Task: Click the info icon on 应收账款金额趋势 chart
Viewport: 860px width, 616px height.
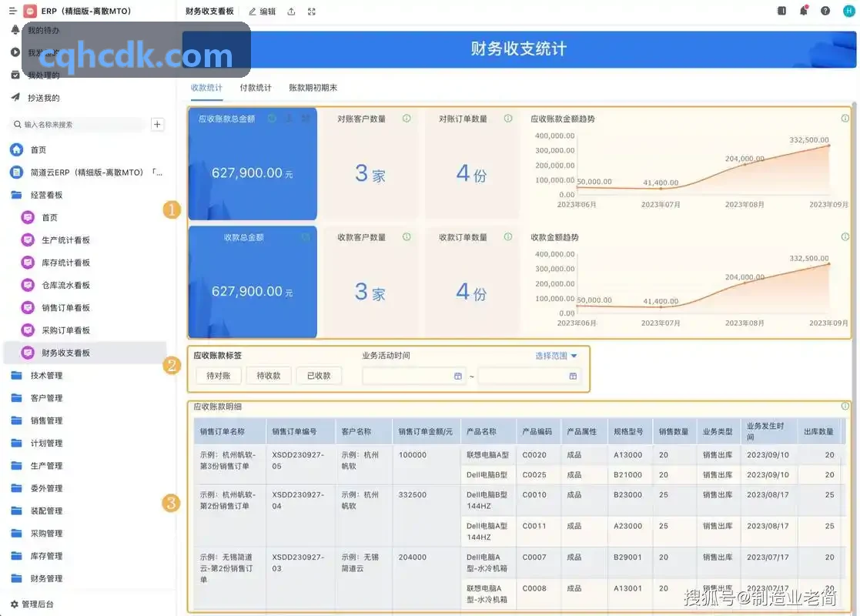Action: (x=845, y=119)
